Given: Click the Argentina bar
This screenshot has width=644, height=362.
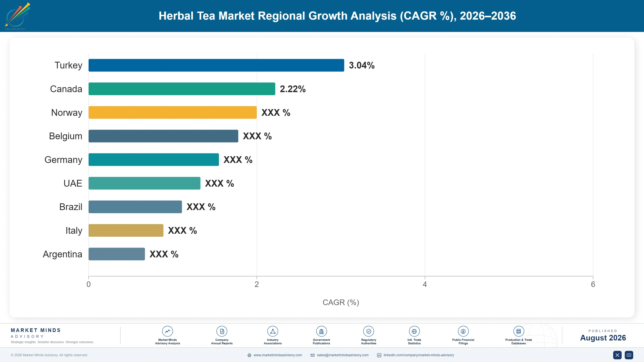Looking at the screenshot, I should tap(117, 254).
